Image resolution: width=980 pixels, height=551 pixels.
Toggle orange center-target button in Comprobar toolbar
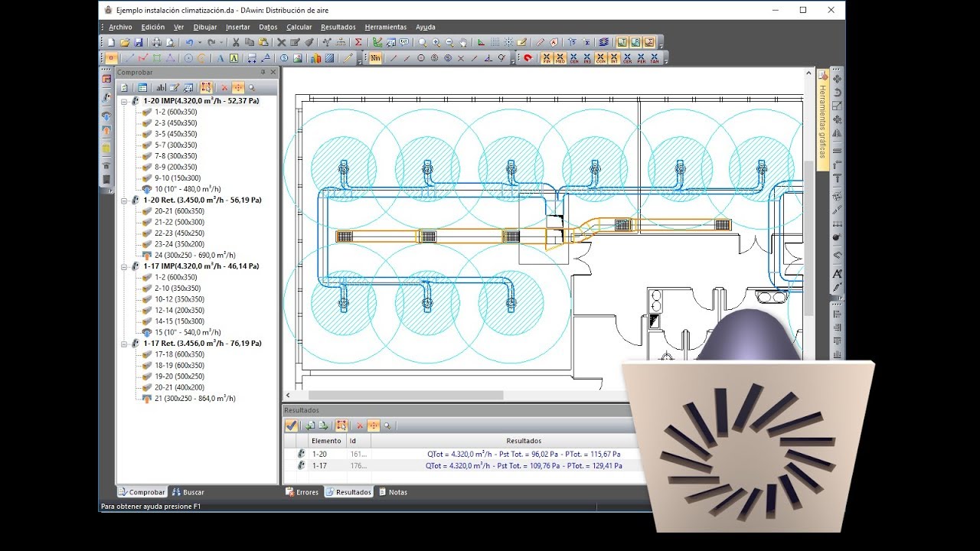pyautogui.click(x=238, y=88)
